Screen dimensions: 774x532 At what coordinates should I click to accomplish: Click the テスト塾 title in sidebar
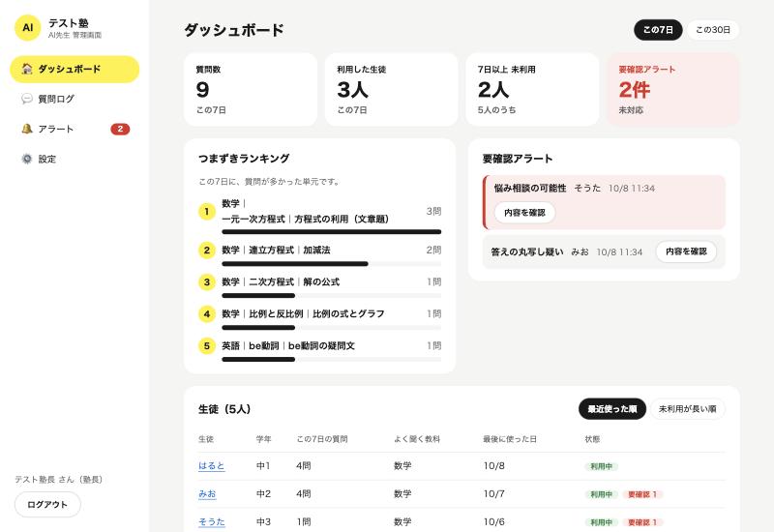tap(68, 23)
